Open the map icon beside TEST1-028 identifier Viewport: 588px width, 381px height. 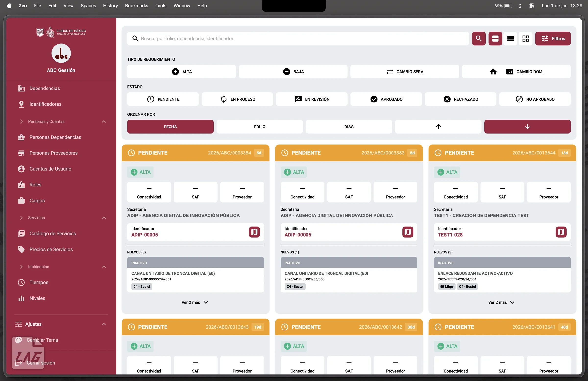[x=561, y=232]
